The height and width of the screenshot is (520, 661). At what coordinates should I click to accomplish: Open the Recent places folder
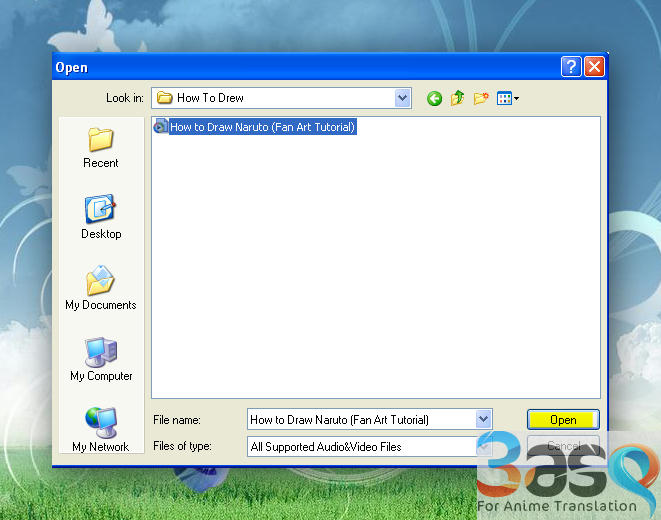(101, 148)
